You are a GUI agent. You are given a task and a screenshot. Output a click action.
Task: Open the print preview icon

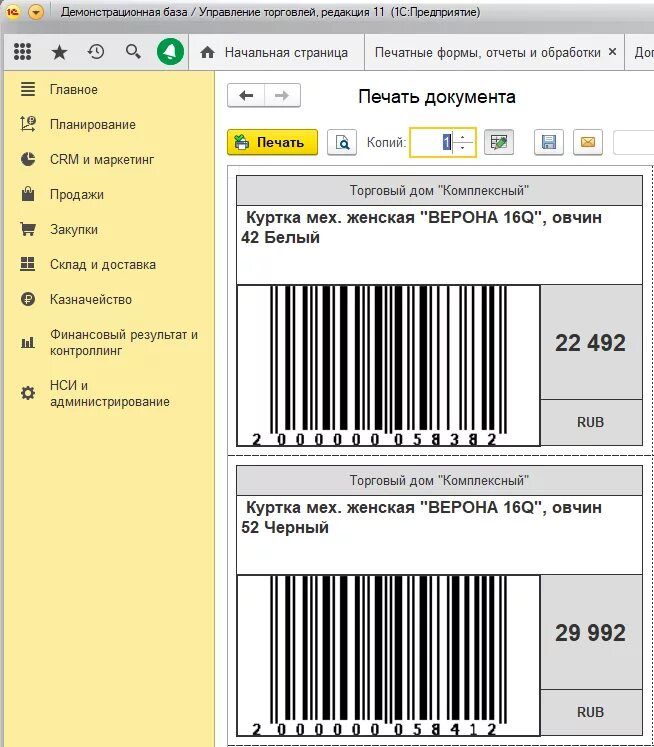point(342,142)
